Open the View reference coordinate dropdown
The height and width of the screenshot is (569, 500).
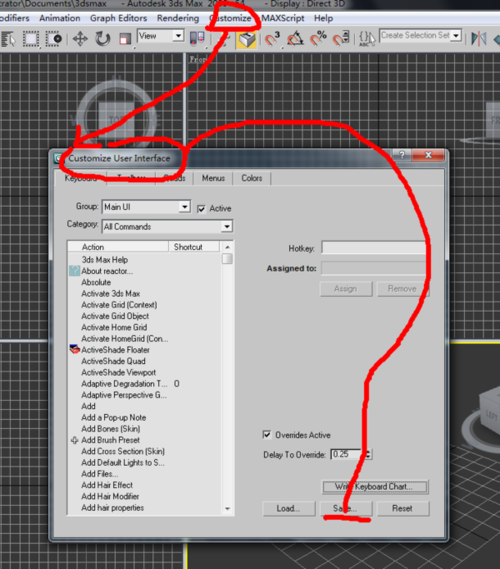160,36
